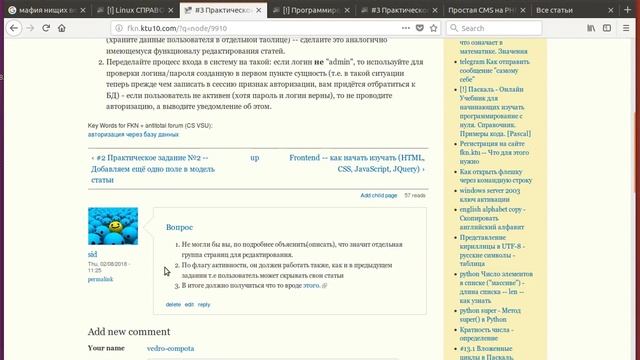Open the 'авторизация через базу данных' keyword link
Viewport: 640px width, 360px height.
tap(133, 134)
